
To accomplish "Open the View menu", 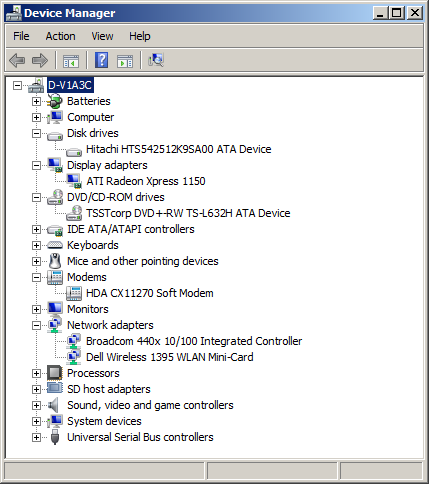I will 102,36.
